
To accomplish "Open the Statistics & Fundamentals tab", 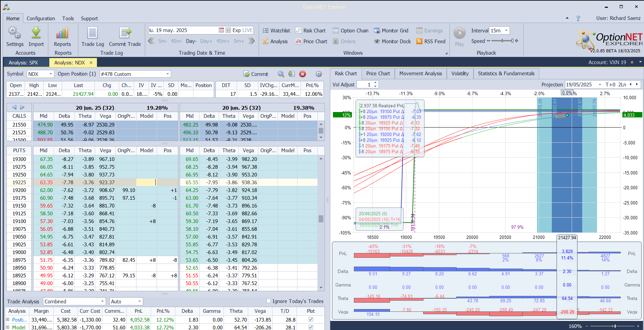I will [x=506, y=74].
